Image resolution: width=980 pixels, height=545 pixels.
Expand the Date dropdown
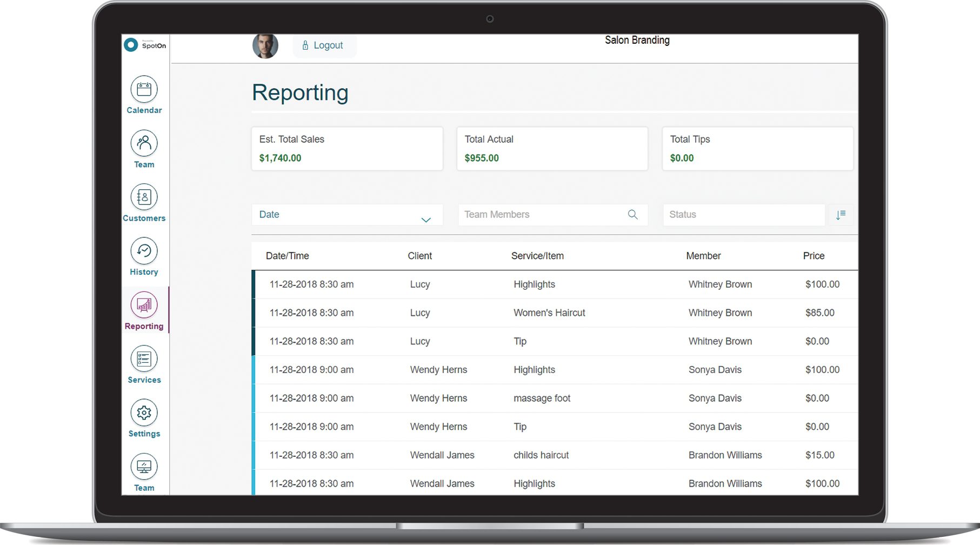pyautogui.click(x=347, y=215)
